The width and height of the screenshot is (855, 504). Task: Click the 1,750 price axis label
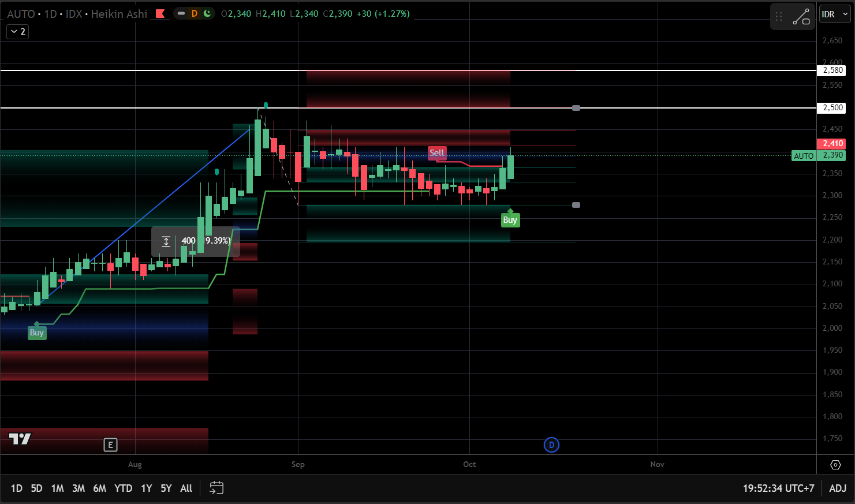832,439
